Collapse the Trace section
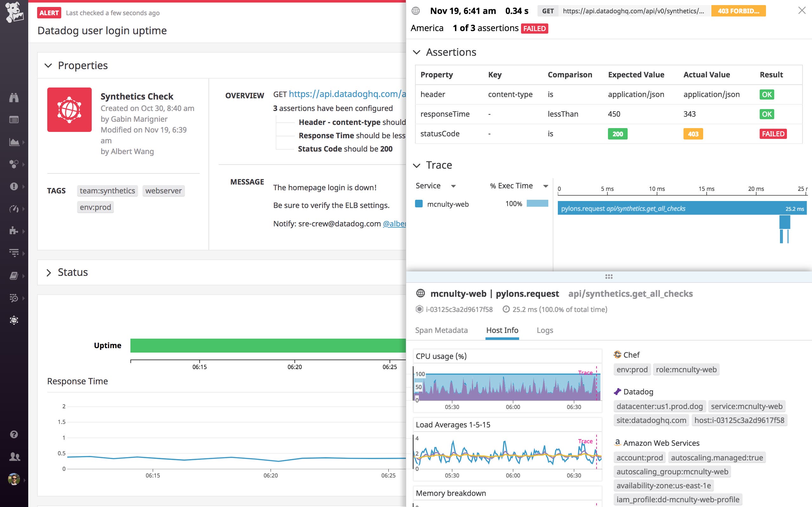 point(417,165)
